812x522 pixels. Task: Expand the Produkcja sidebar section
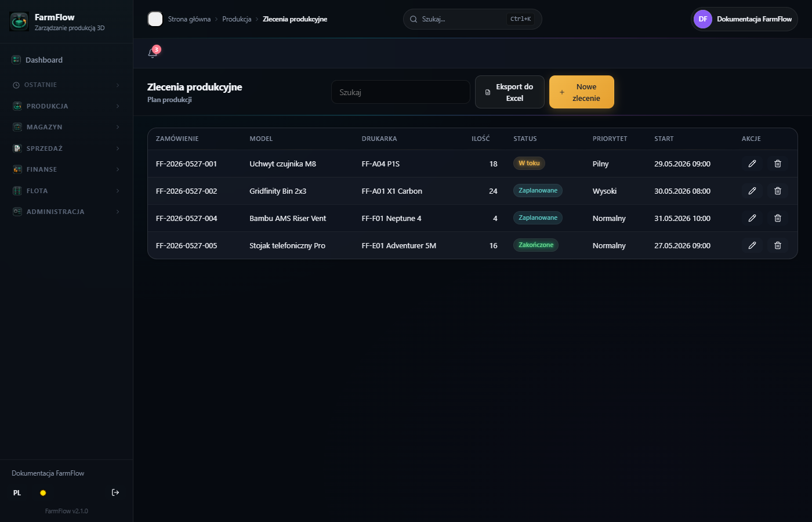(67, 106)
